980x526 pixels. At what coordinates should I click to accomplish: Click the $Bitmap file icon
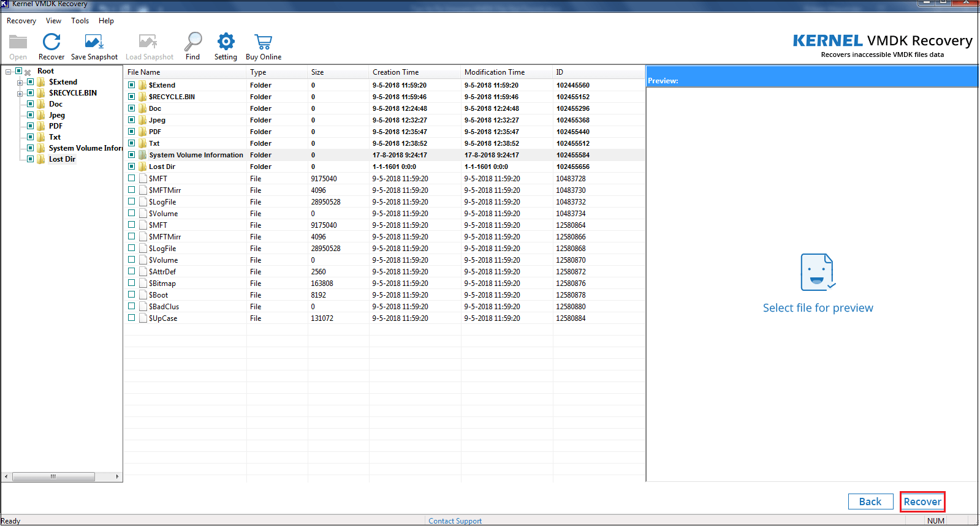[x=143, y=284]
